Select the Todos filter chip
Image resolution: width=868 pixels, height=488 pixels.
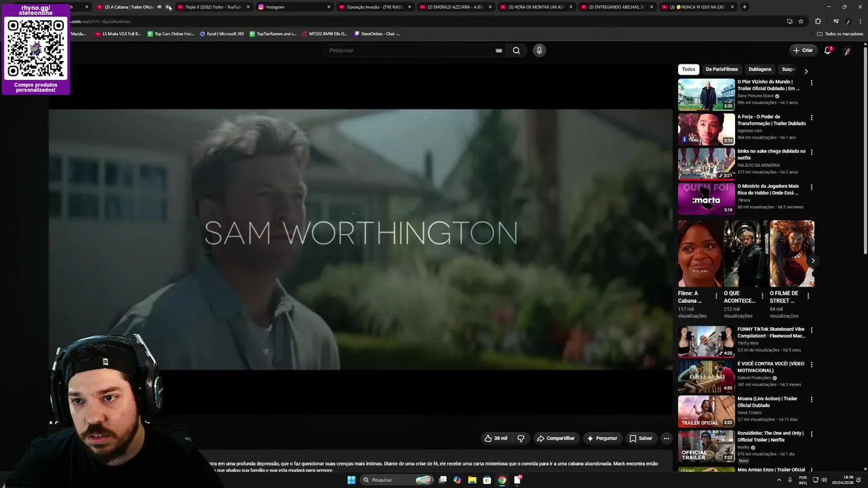tap(688, 69)
